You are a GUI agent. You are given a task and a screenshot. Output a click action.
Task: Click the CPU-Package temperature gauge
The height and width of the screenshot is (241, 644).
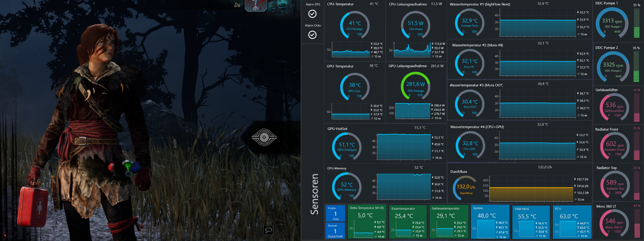coord(355,25)
